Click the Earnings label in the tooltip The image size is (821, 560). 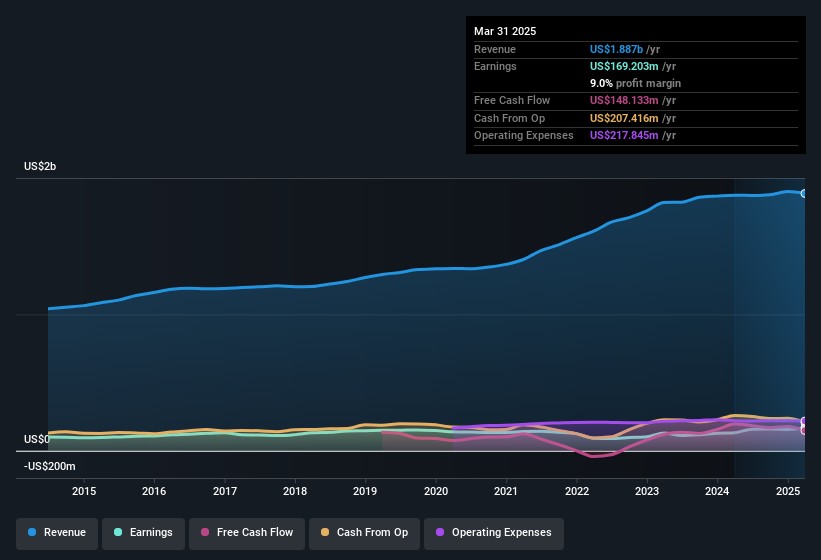[495, 66]
